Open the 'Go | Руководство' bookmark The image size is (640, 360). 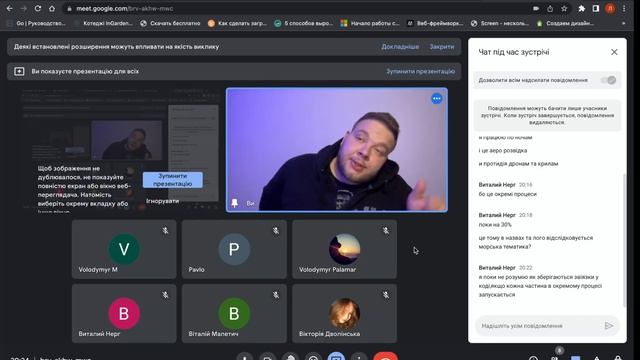coord(37,23)
